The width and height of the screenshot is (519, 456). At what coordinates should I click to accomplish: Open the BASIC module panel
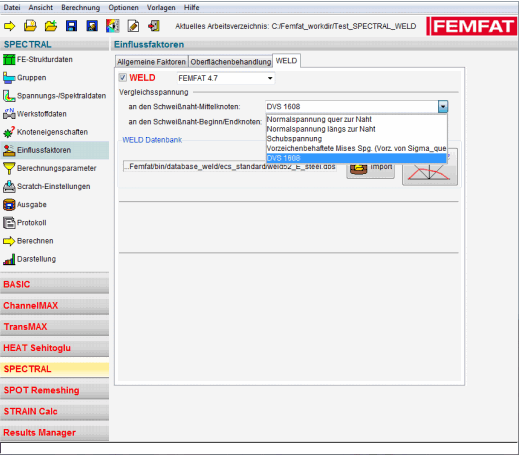pyautogui.click(x=55, y=284)
